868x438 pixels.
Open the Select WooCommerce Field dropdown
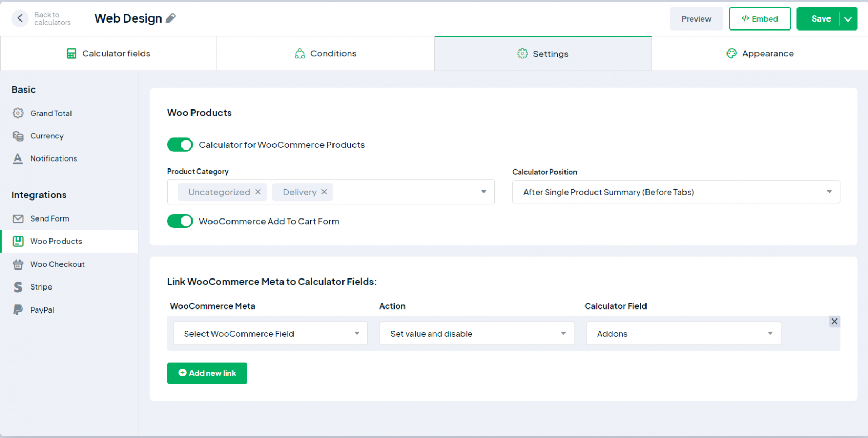[x=270, y=334]
